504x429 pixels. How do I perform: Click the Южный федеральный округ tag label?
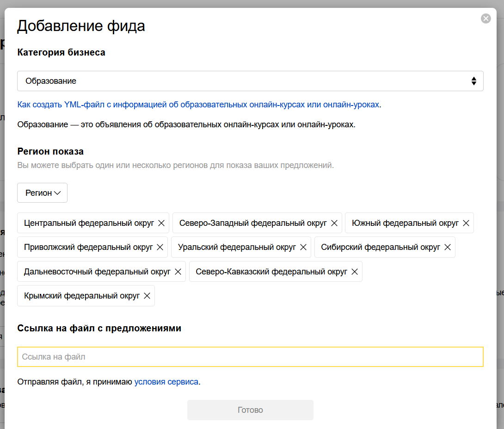pos(405,223)
